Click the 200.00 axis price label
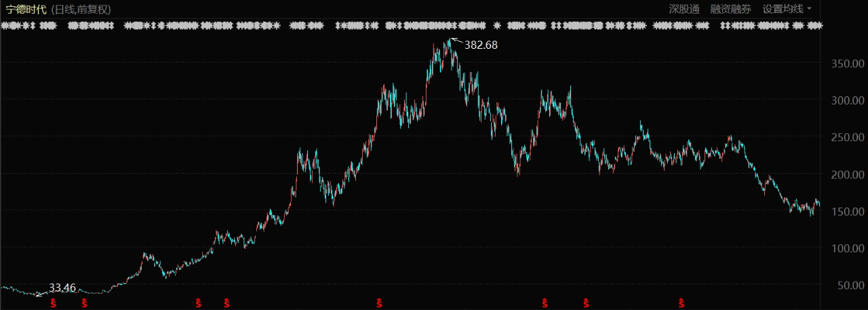This screenshot has height=310, width=868. [x=846, y=174]
